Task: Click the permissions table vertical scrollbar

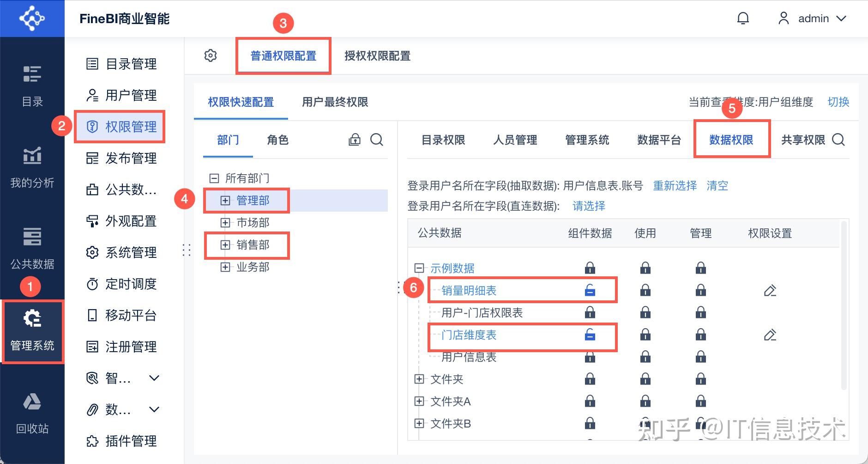Action: 844,305
